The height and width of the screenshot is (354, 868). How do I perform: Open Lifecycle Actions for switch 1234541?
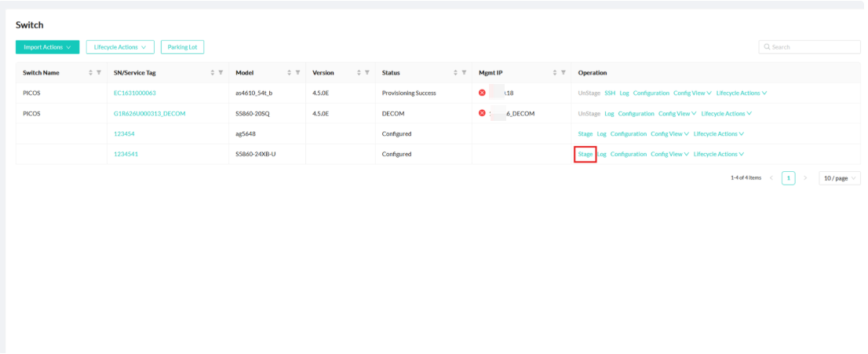pyautogui.click(x=719, y=155)
